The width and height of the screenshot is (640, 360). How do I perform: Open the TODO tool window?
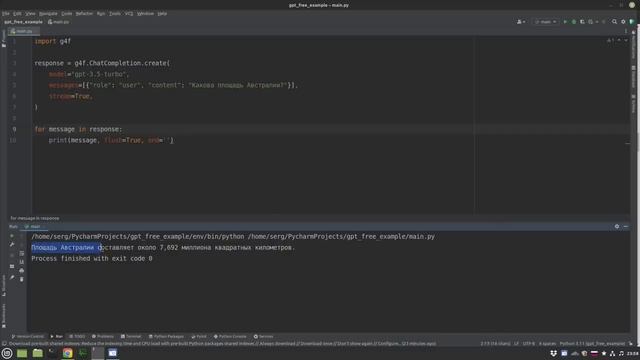(78, 337)
